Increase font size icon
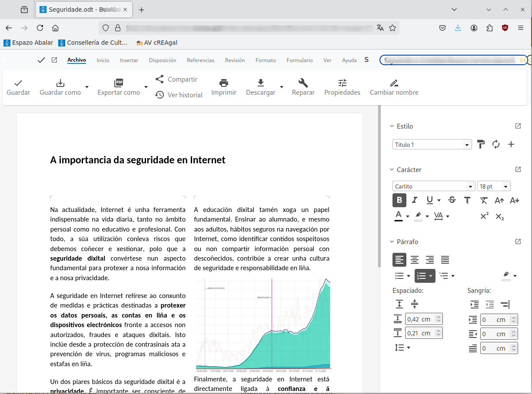This screenshot has width=532, height=394. coord(499,200)
